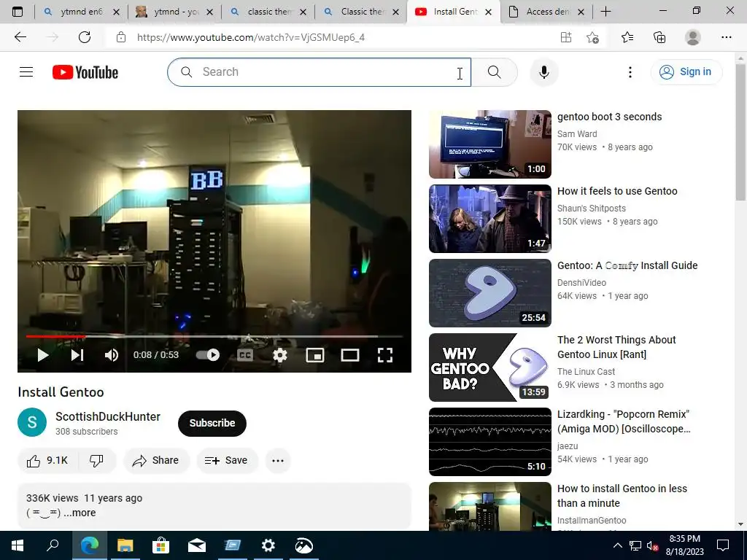This screenshot has width=747, height=560.
Task: Open Microsoft Store from taskbar
Action: pos(160,545)
